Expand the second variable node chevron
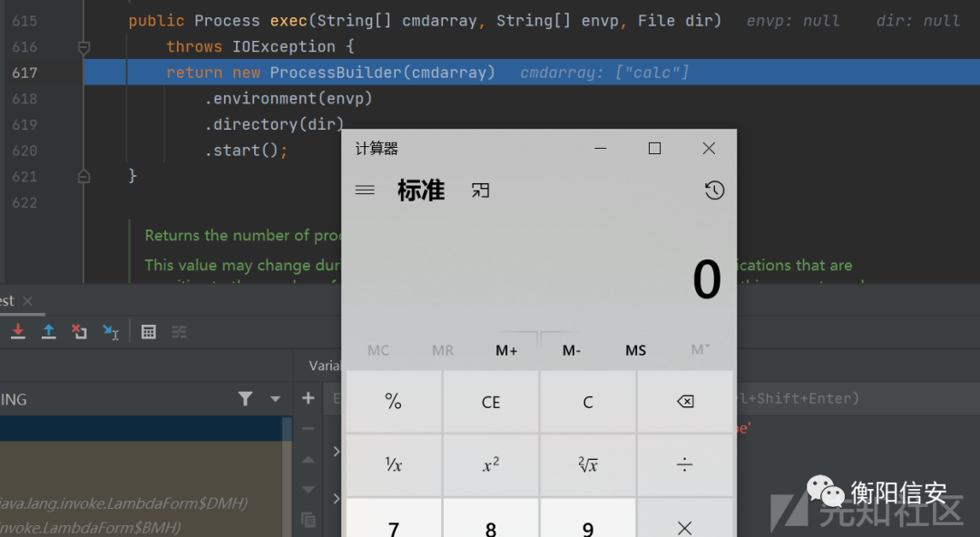This screenshot has height=537, width=980. [x=337, y=498]
